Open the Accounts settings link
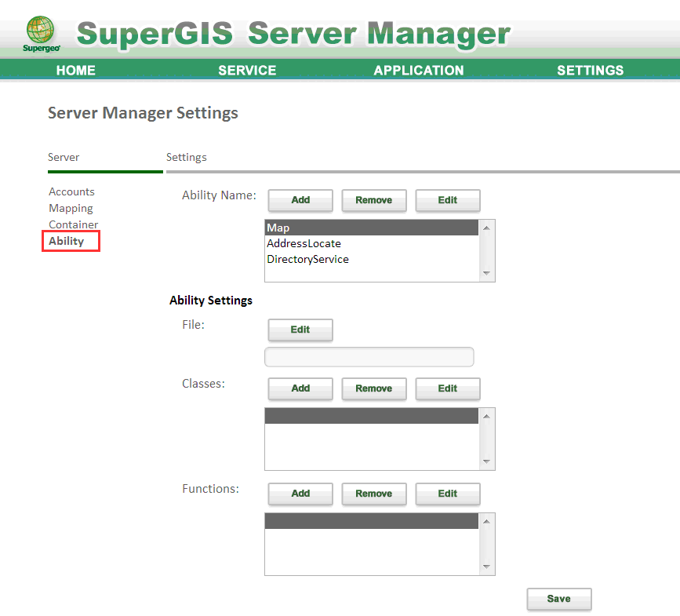The width and height of the screenshot is (680, 616). (71, 191)
